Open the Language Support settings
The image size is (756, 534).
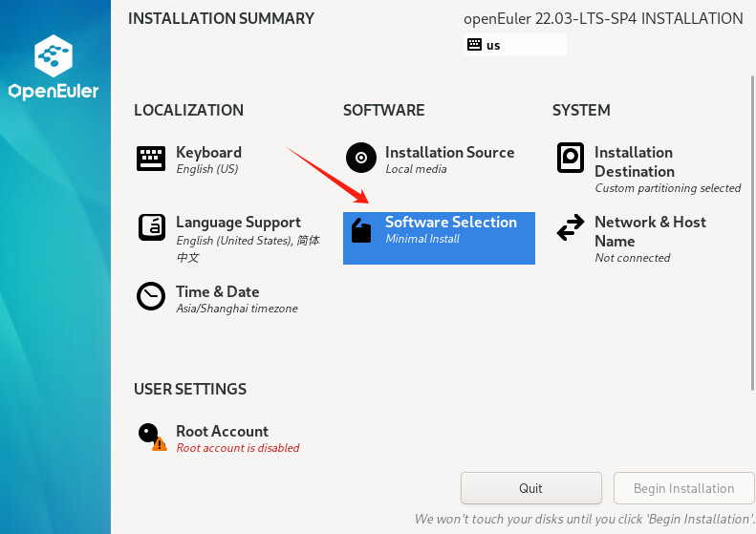tap(229, 239)
